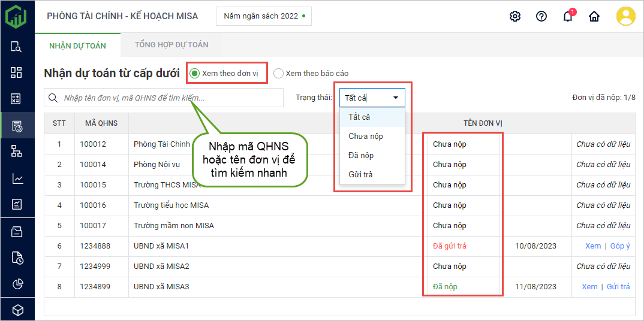Click 'Góp ý' link for UBND xã MISA1

point(619,246)
